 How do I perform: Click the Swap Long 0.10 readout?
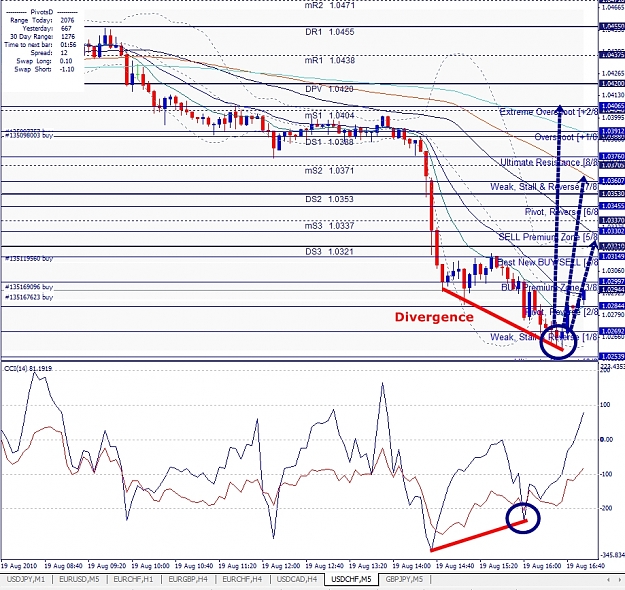click(44, 61)
